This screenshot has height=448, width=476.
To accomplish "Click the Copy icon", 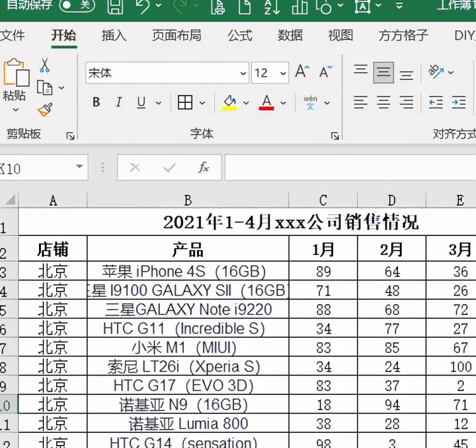I will (x=45, y=88).
